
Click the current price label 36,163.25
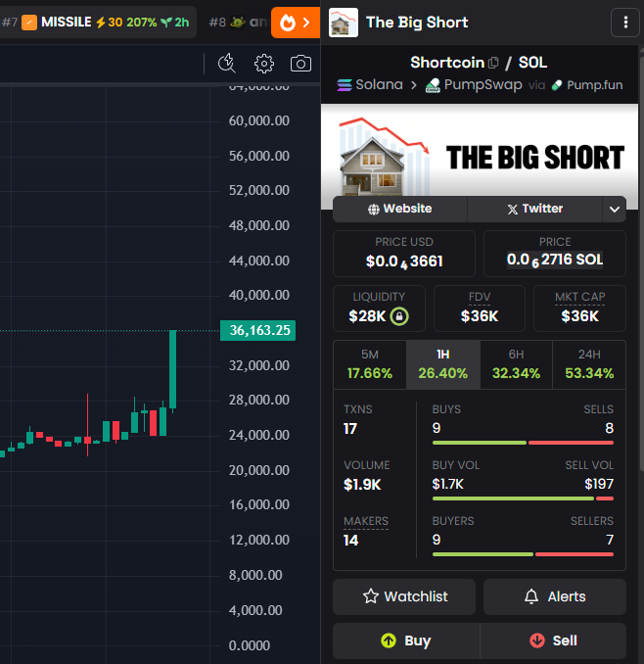click(258, 330)
